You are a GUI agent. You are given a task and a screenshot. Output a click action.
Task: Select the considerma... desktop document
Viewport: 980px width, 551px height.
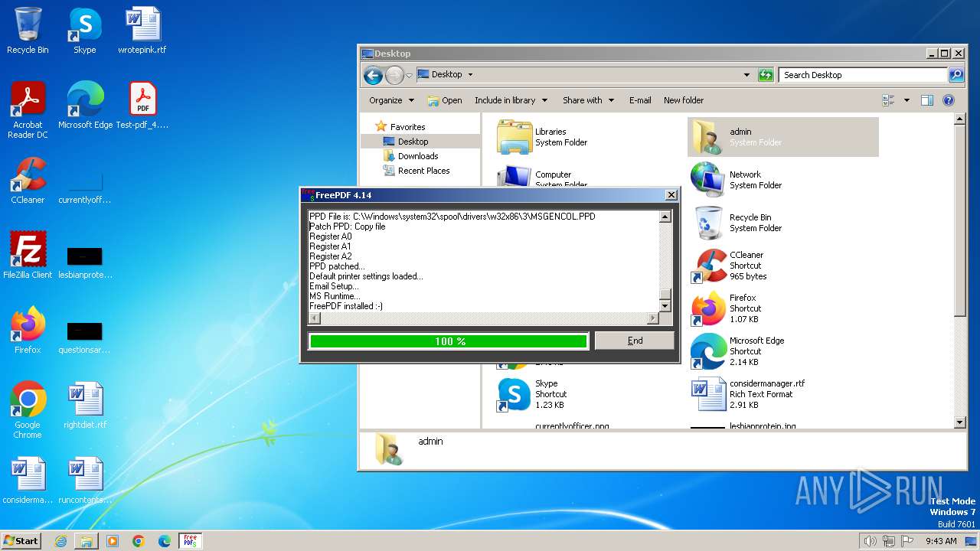[28, 480]
